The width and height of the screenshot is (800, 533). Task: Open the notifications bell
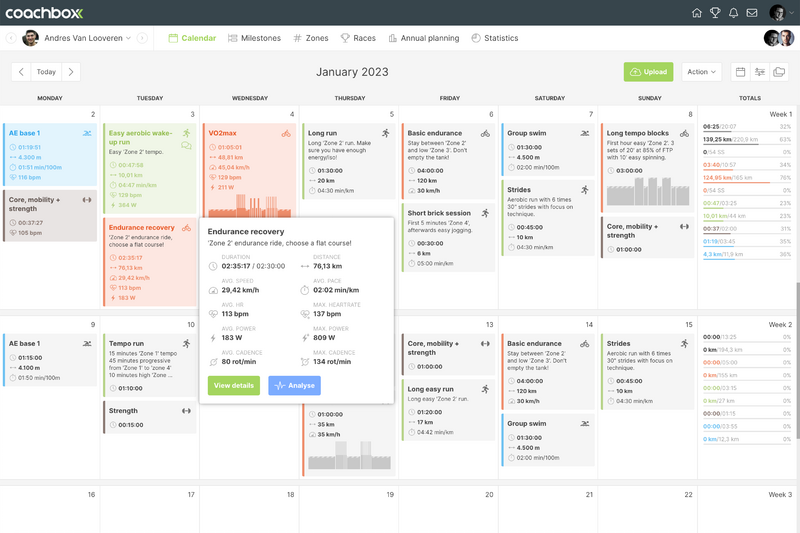point(733,12)
